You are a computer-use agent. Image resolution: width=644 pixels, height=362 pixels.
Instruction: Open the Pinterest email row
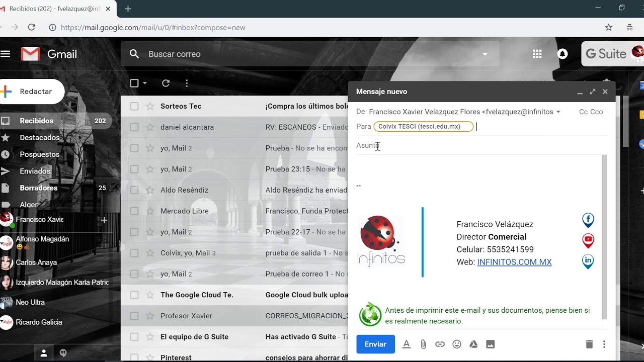234,357
